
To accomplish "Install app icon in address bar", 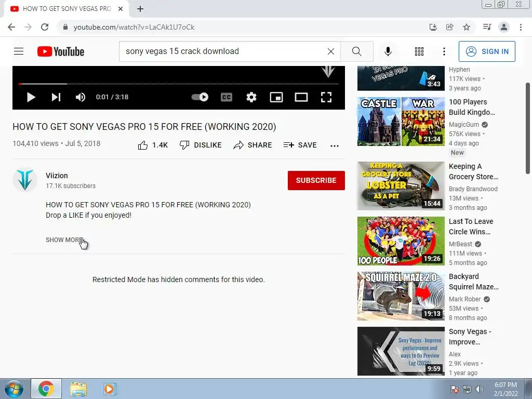I will pos(433,27).
